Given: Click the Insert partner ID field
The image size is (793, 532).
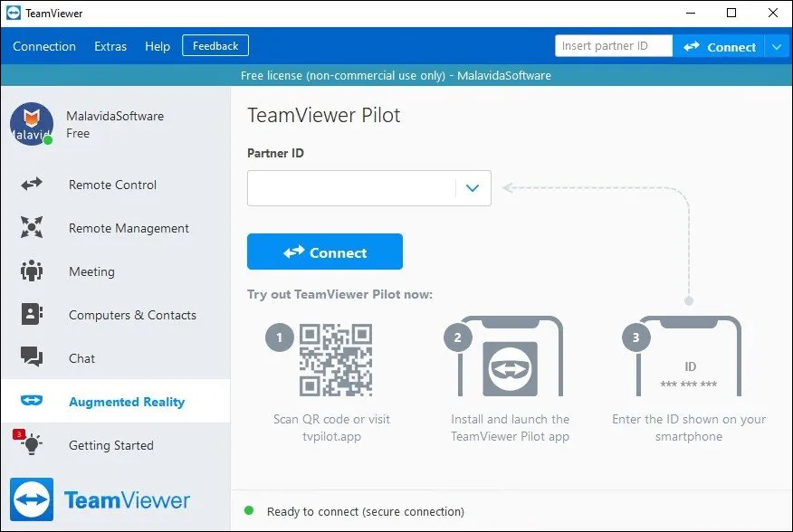Looking at the screenshot, I should tap(613, 46).
